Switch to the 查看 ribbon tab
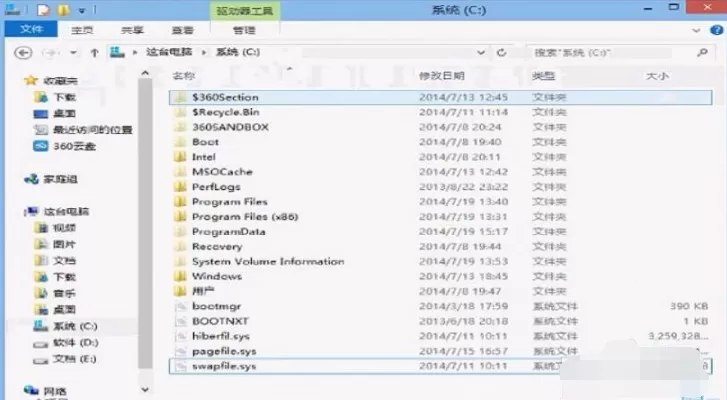 pos(182,30)
